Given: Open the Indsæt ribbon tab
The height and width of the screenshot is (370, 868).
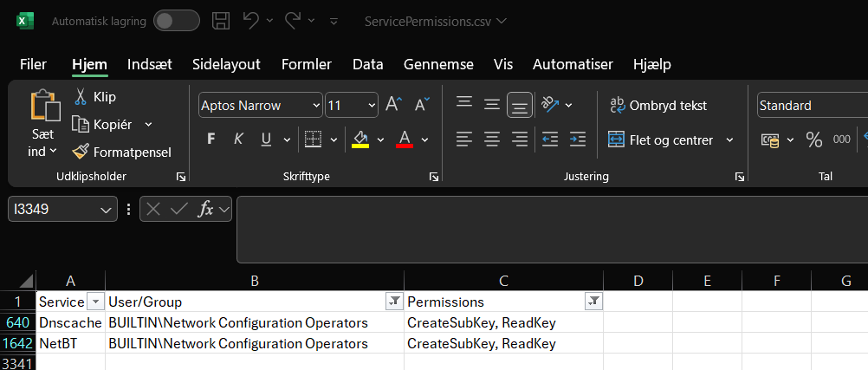Looking at the screenshot, I should click(150, 64).
